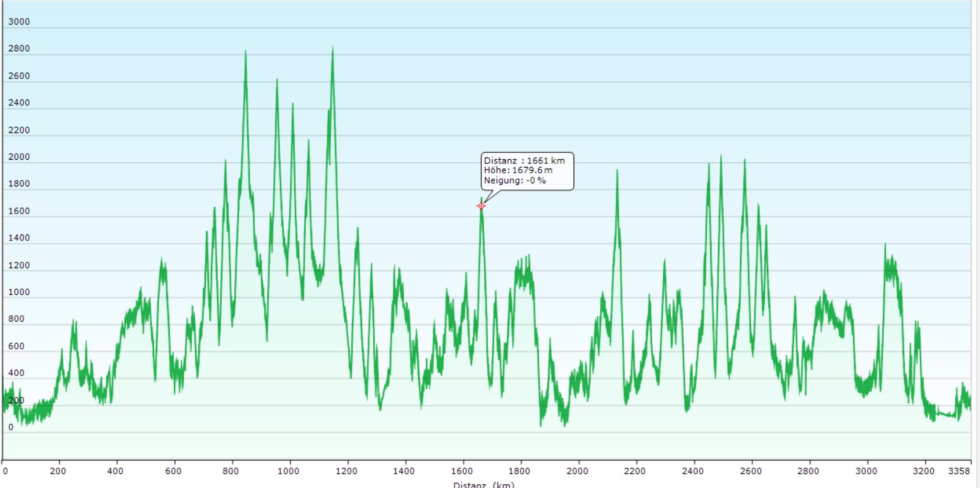Click the 400 km tick label on x-axis
The height and width of the screenshot is (488, 980).
(115, 471)
